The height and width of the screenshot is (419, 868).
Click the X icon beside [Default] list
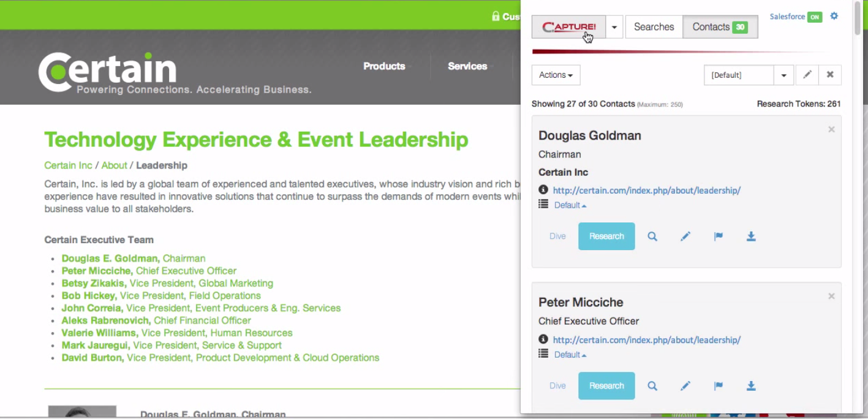830,75
